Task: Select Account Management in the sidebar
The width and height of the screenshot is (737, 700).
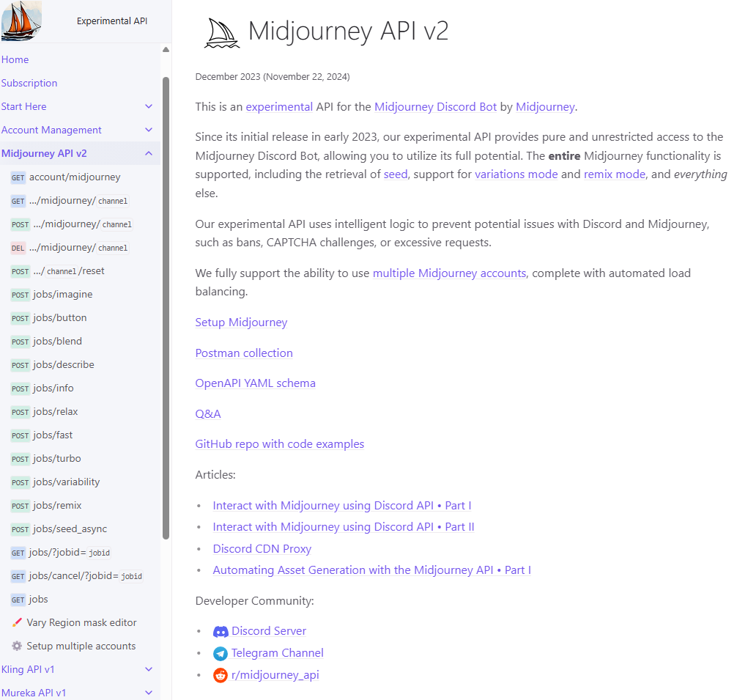Action: tap(51, 130)
